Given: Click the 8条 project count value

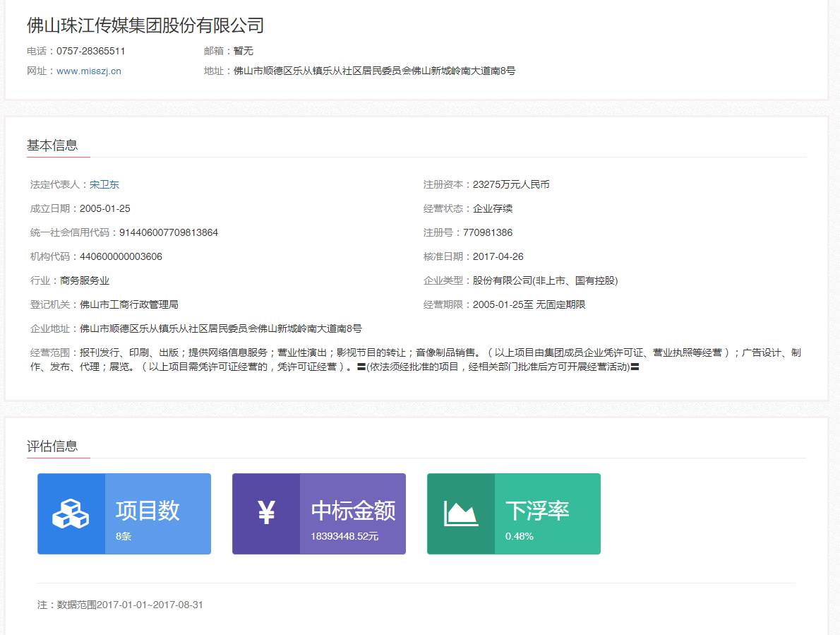Looking at the screenshot, I should click(124, 536).
